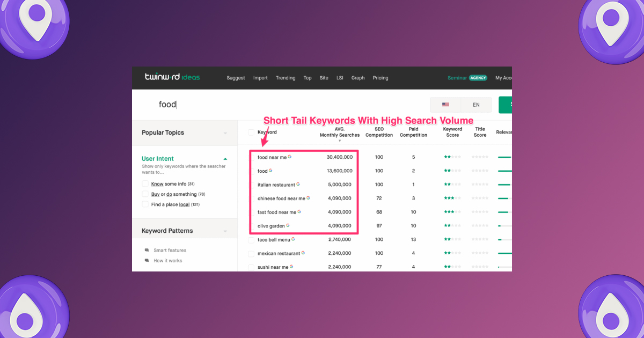Click relevance bar for olive garden
Viewport: 644px width, 338px height.
coord(504,226)
